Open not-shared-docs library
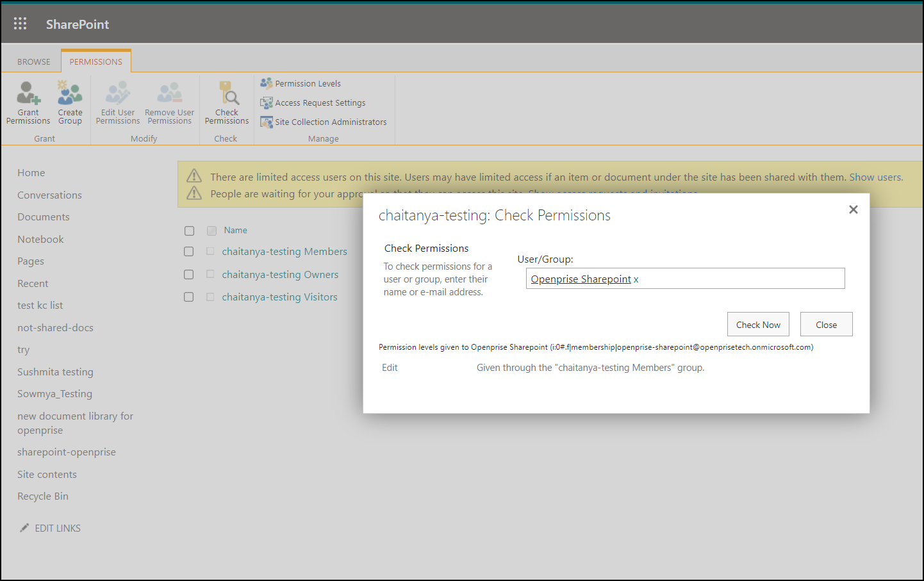Image resolution: width=924 pixels, height=581 pixels. coord(55,327)
